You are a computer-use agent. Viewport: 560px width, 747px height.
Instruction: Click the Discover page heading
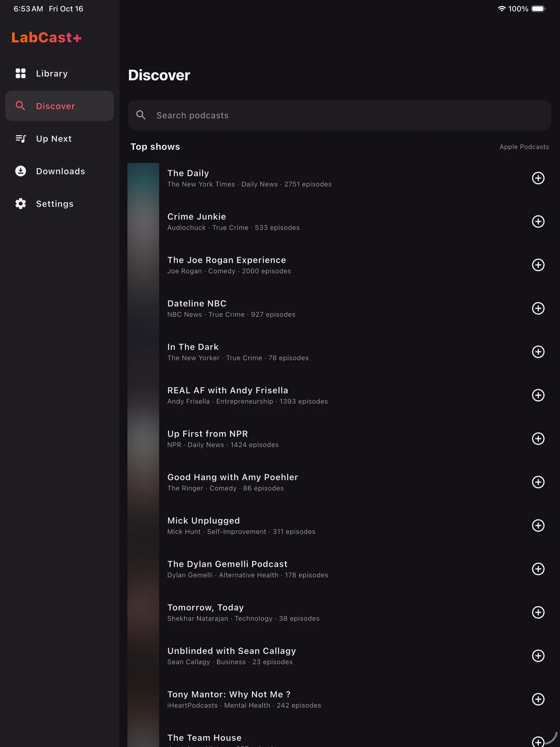pos(159,75)
